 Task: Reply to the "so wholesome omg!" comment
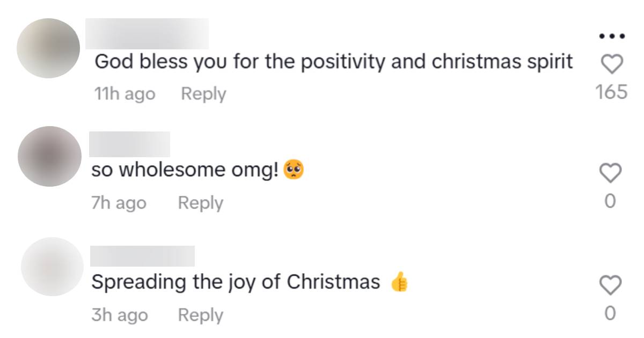[x=200, y=203]
